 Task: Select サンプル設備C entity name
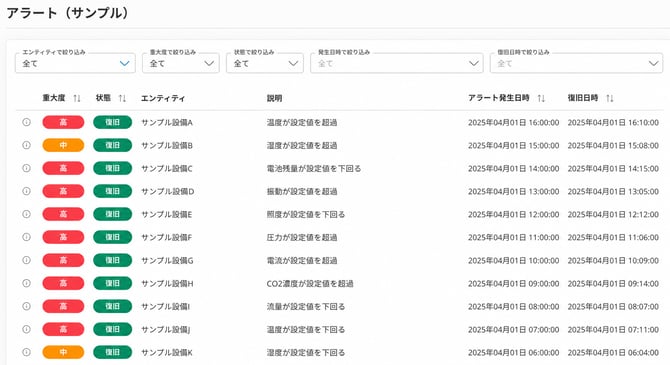coord(167,169)
